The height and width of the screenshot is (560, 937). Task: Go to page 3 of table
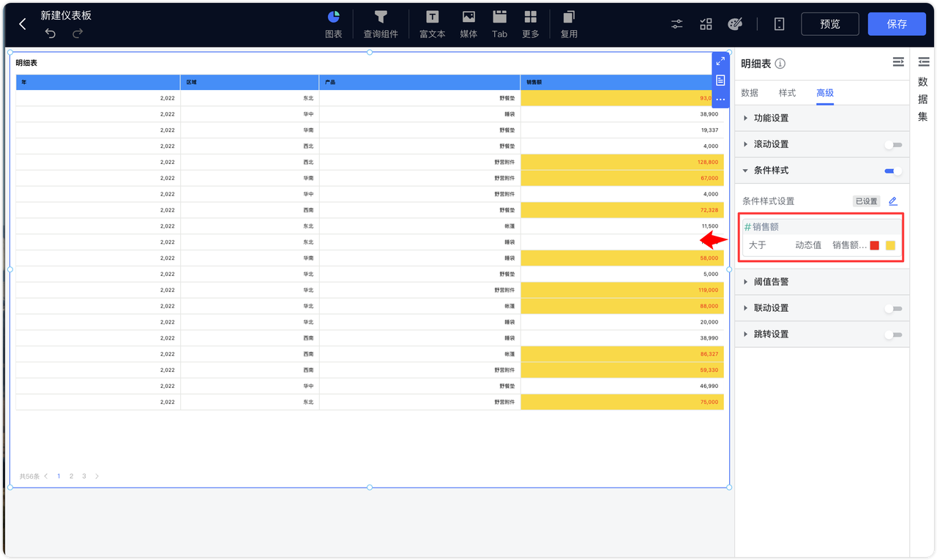coord(84,477)
